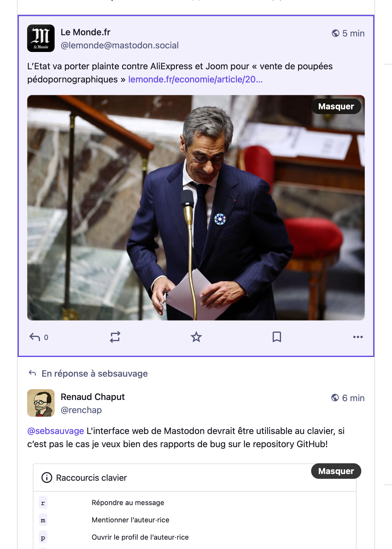This screenshot has width=392, height=549.
Task: Open the Raccourcis clavier screenshot attachment
Action: pyautogui.click(x=195, y=506)
